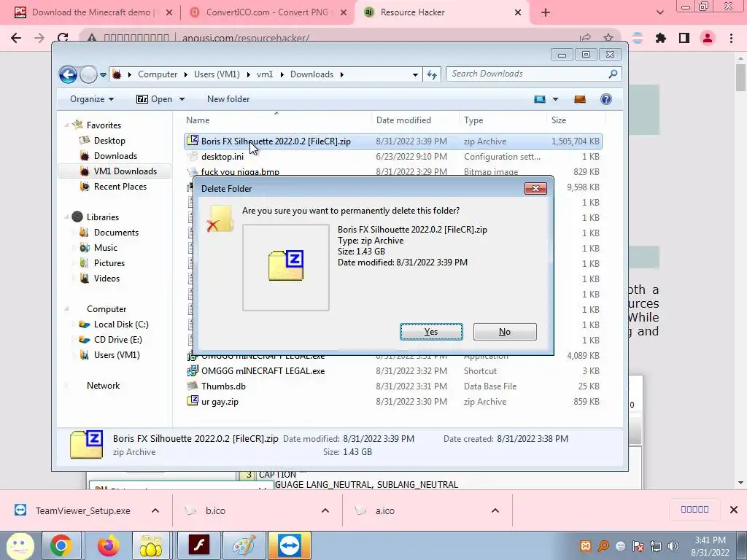Reload the browser page
The height and width of the screenshot is (560, 747).
point(63,38)
